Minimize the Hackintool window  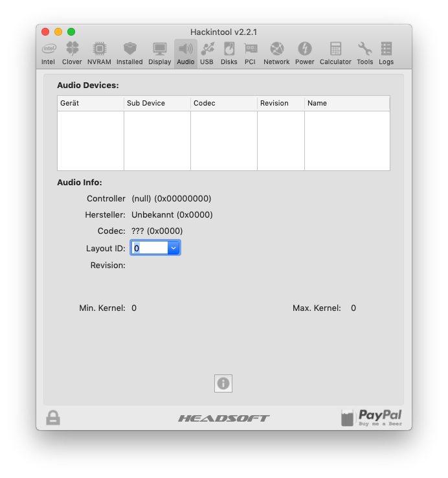coord(58,32)
